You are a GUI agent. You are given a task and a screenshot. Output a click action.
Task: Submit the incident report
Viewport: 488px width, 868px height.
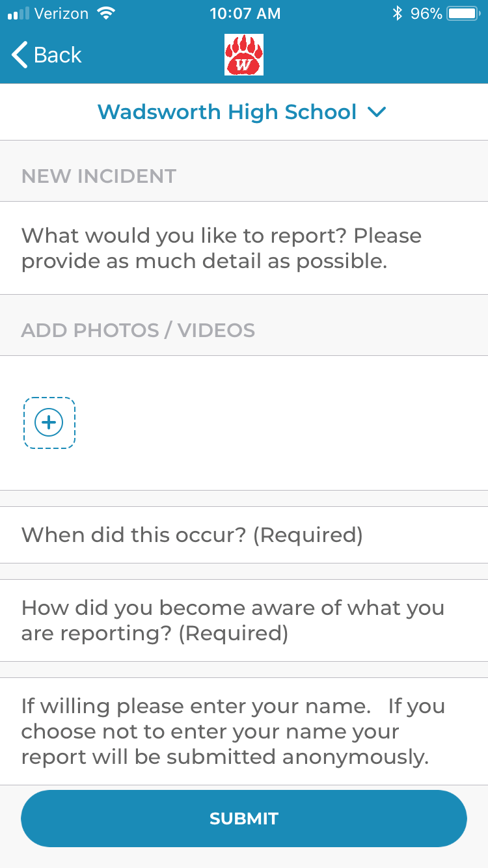pyautogui.click(x=244, y=819)
